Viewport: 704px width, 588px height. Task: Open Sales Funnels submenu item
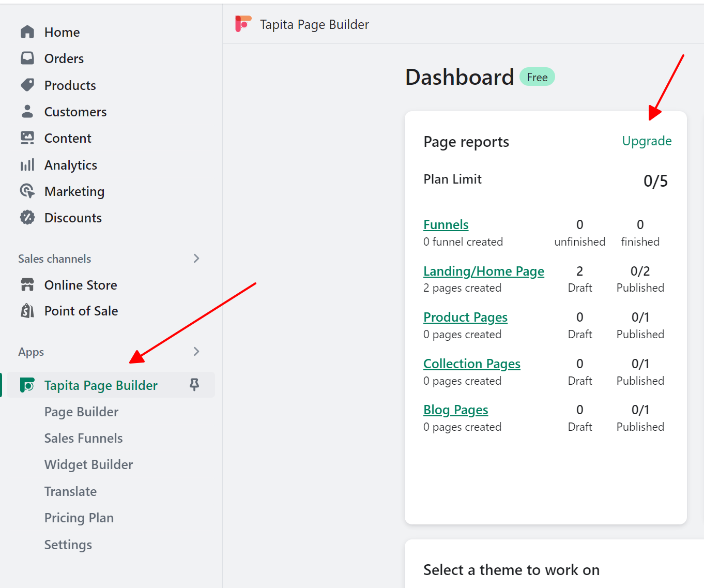83,438
